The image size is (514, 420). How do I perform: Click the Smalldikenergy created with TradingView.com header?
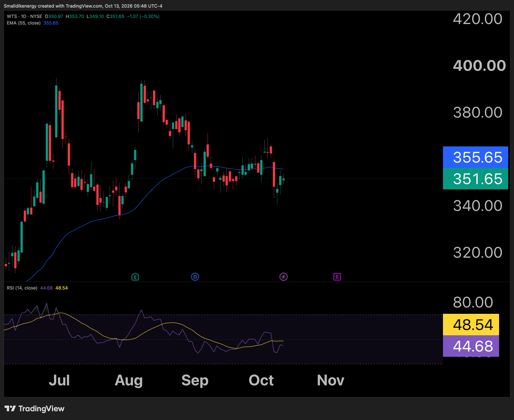point(83,6)
